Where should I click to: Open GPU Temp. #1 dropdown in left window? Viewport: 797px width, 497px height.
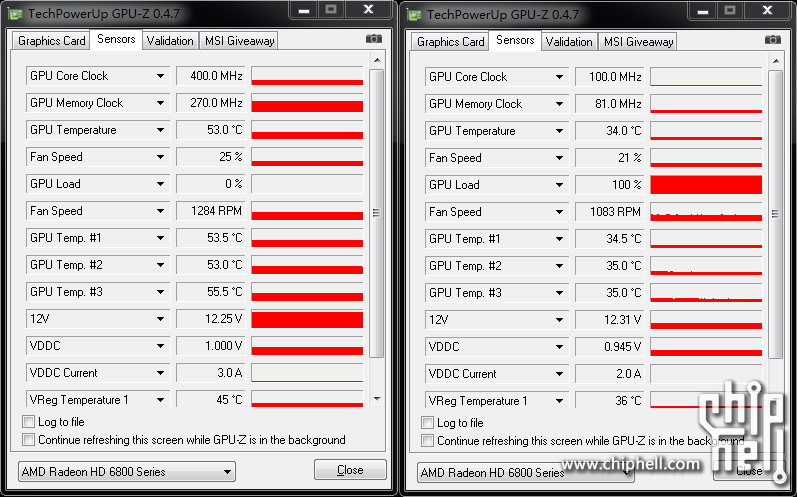[x=160, y=238]
